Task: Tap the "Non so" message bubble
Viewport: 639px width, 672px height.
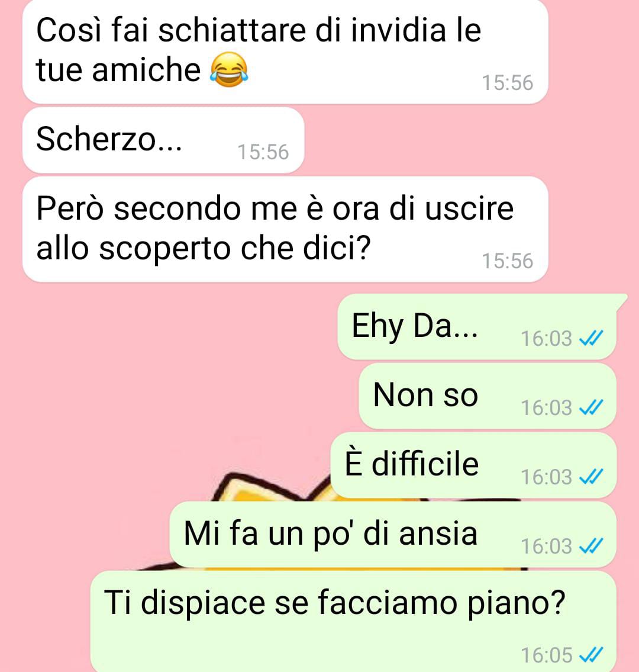Action: tap(488, 396)
